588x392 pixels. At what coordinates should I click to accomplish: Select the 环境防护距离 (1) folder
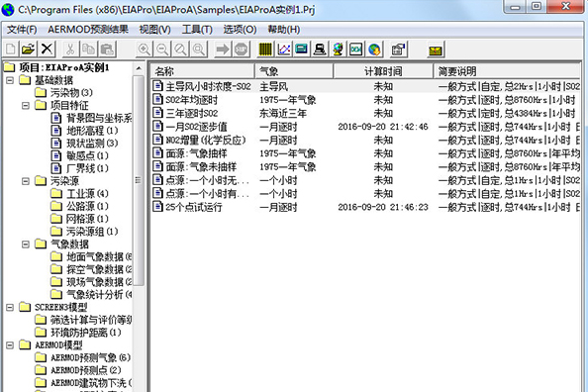78,333
